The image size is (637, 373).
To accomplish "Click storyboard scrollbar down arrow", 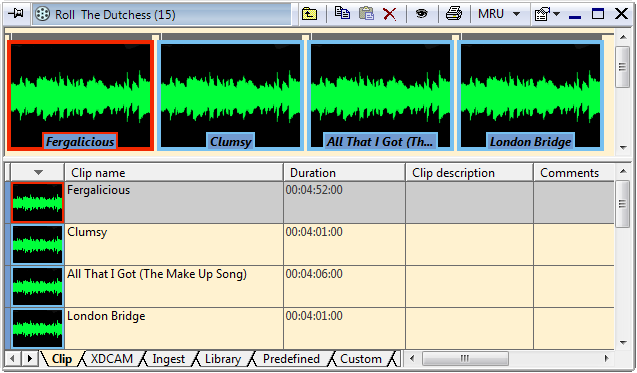I will (x=623, y=148).
